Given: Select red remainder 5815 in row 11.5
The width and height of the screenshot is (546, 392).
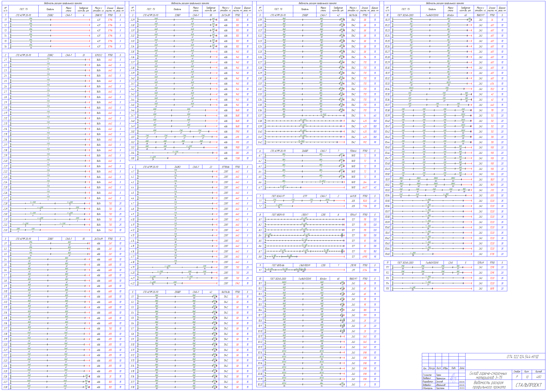Looking at the screenshot, I should tap(492, 288).
